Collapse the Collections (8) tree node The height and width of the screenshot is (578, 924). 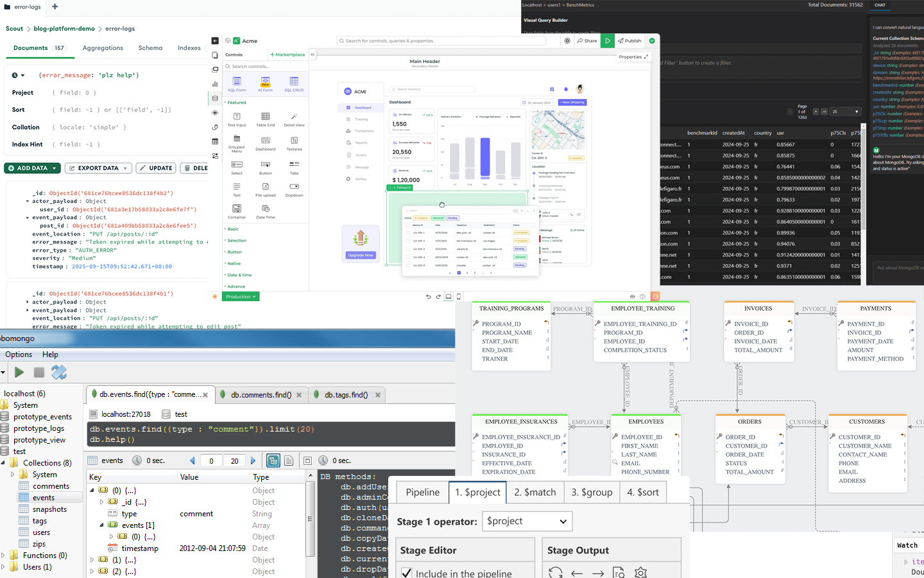point(3,463)
